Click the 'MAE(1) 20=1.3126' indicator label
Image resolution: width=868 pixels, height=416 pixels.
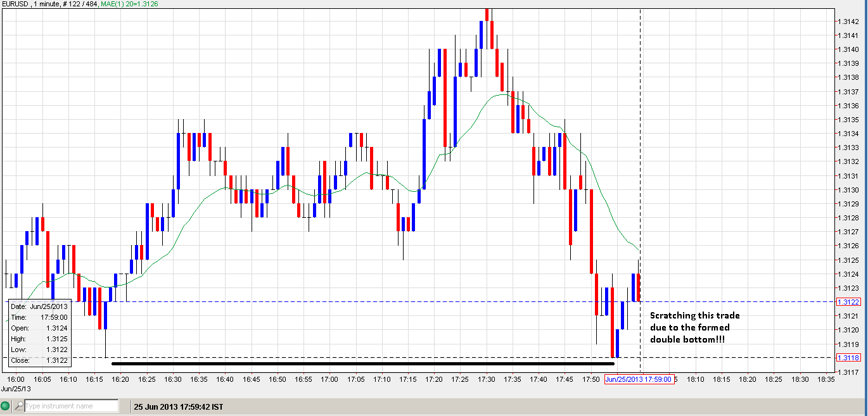[x=129, y=4]
